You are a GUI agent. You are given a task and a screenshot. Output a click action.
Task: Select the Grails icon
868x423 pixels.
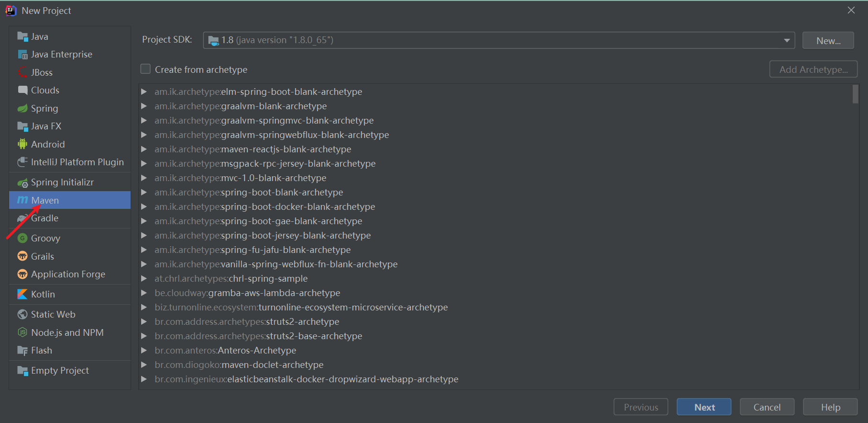point(22,256)
